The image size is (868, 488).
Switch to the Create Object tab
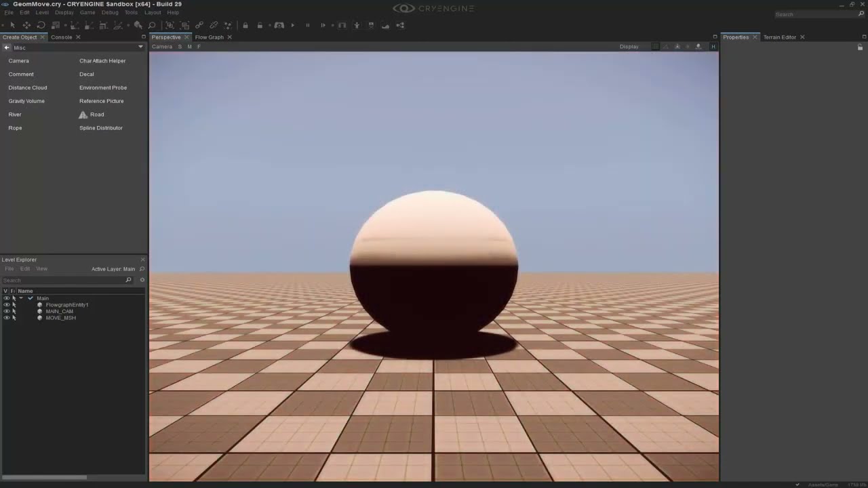pos(20,37)
